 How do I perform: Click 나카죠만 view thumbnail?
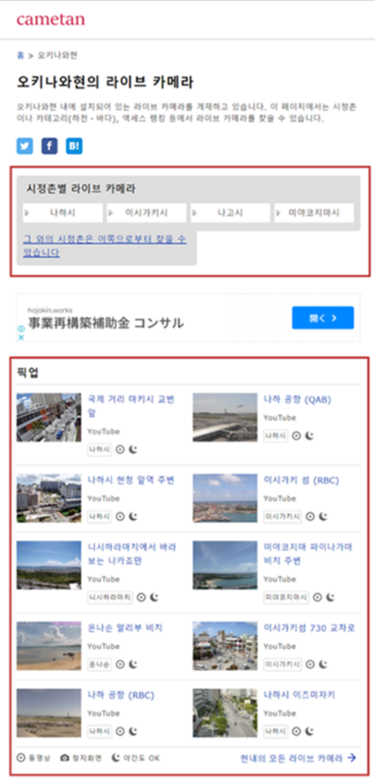(x=49, y=565)
